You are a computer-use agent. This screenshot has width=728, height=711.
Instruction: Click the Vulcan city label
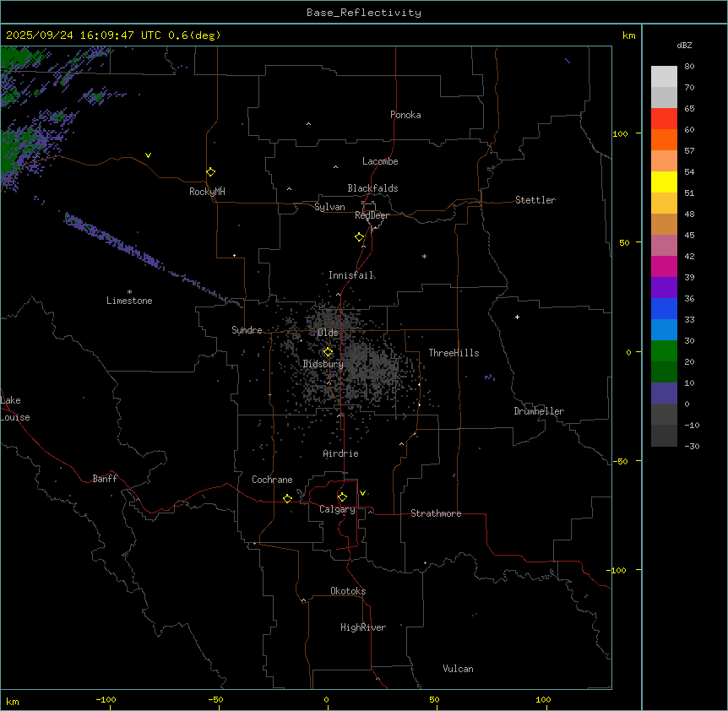click(458, 669)
